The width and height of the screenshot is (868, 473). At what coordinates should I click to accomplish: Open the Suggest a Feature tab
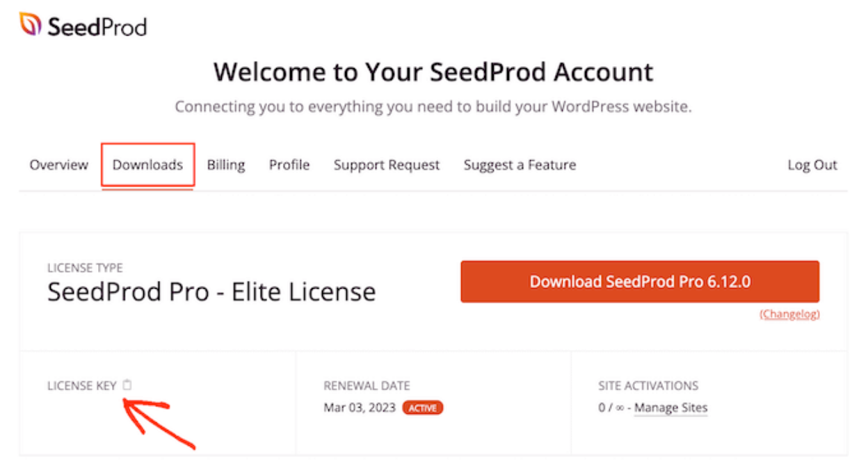point(520,165)
